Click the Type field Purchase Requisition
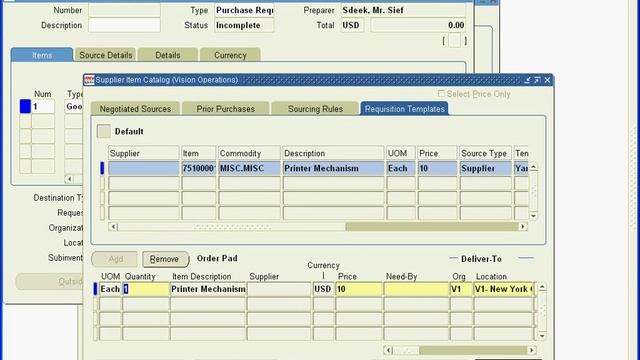This screenshot has height=360, width=640. point(244,10)
